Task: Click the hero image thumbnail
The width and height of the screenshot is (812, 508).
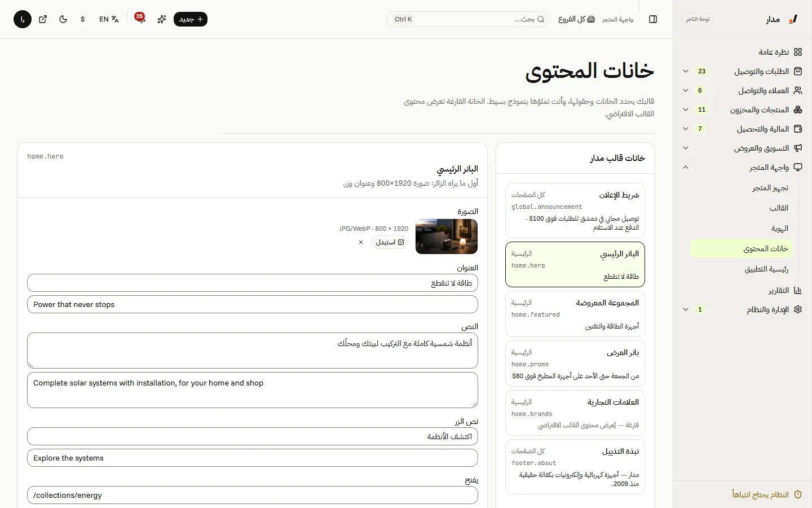Action: (447, 237)
